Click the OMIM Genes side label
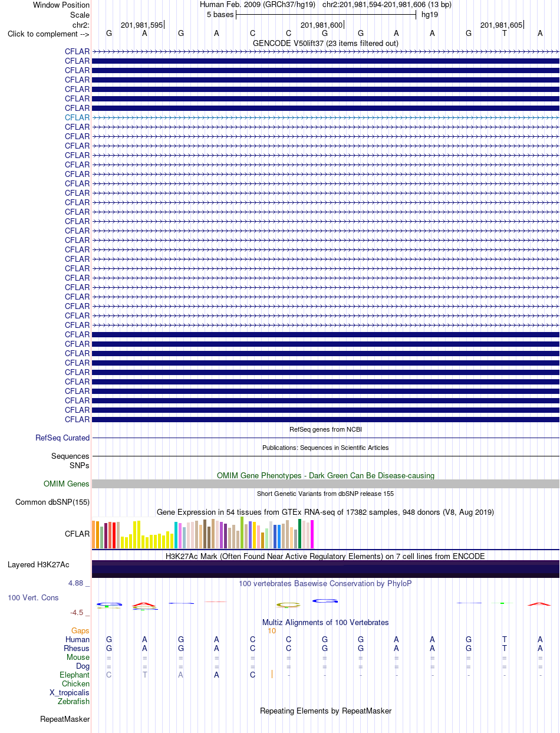Image resolution: width=560 pixels, height=733 pixels. pyautogui.click(x=67, y=484)
